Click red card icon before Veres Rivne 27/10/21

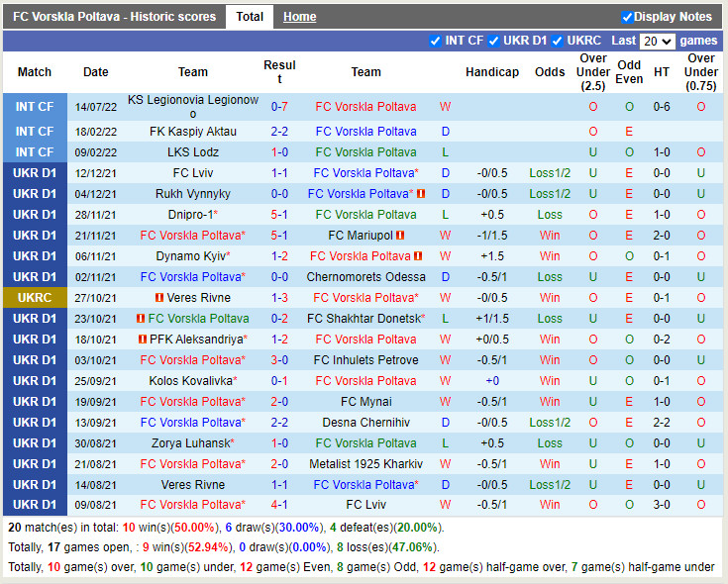coord(159,297)
